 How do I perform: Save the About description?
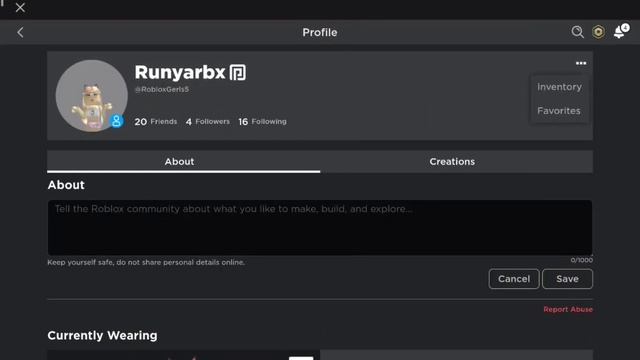(x=567, y=279)
